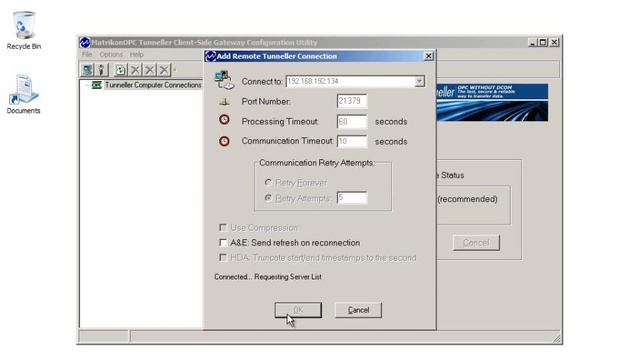
Task: Click 'Connected... Requesting Server List' status text
Action: [268, 277]
